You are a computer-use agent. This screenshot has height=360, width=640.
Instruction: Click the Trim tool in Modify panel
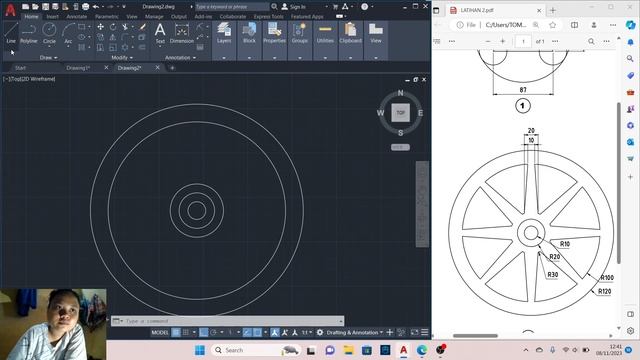[125, 27]
